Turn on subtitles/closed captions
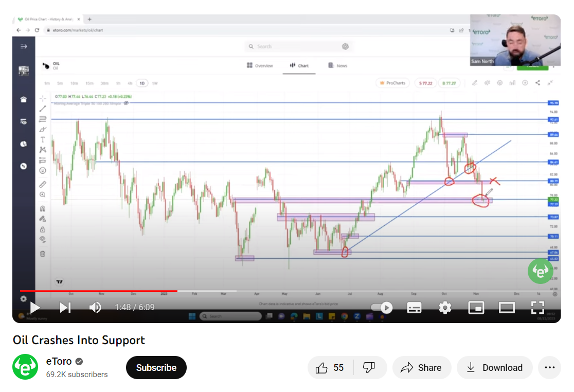 coord(414,308)
